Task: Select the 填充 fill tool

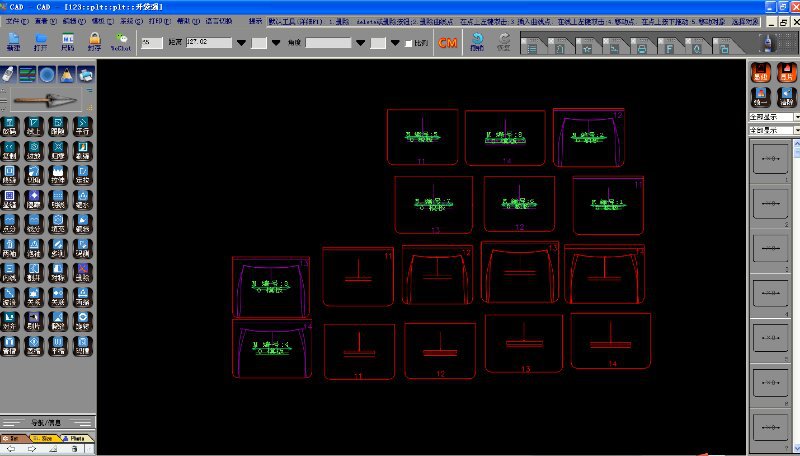Action: [58, 224]
